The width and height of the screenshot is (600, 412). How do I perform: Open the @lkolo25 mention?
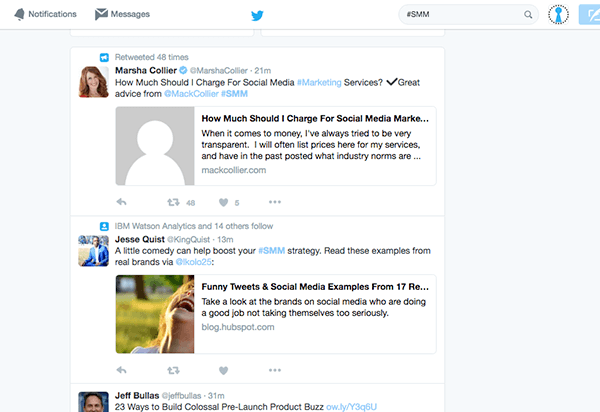point(194,262)
